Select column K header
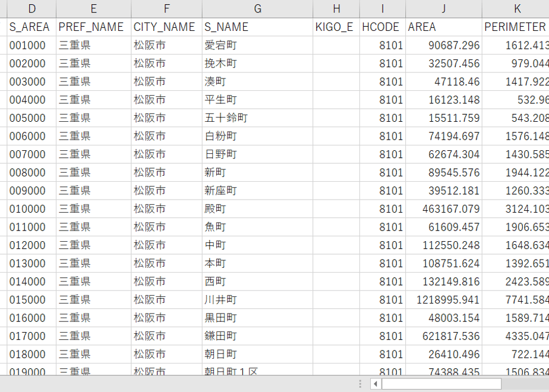The image size is (549, 392). 516,9
